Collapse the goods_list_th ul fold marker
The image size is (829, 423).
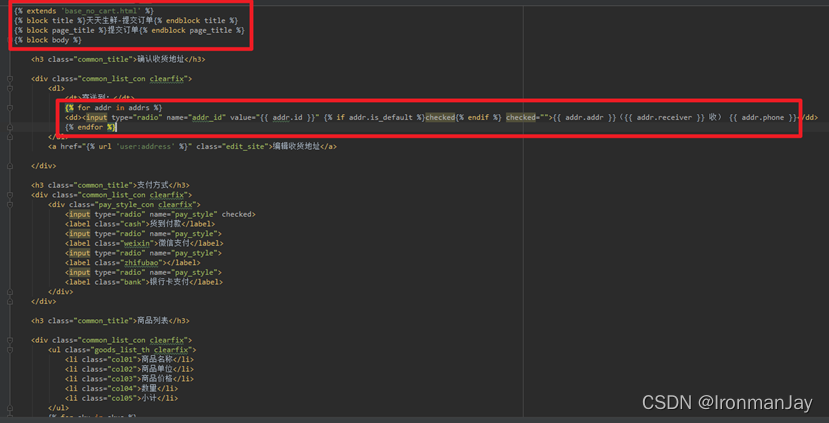click(x=10, y=350)
